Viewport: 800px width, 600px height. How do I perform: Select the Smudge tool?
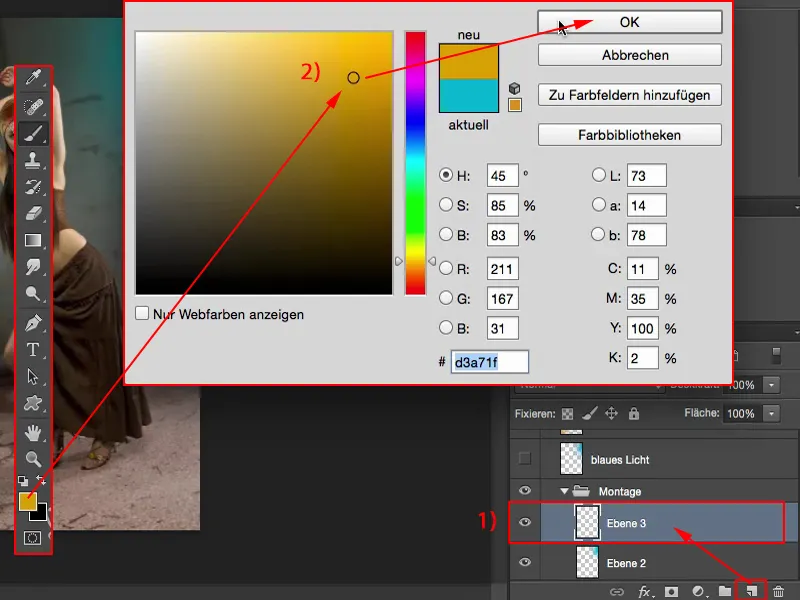pos(33,266)
